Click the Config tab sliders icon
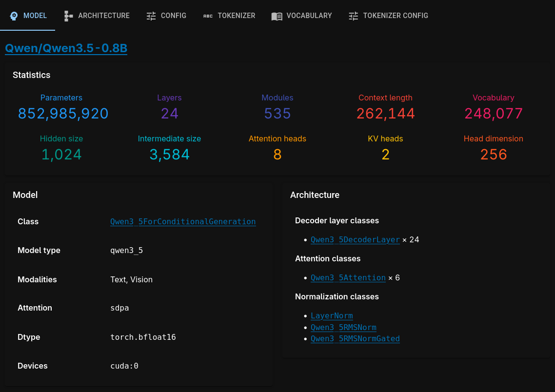The width and height of the screenshot is (555, 392). pos(151,16)
